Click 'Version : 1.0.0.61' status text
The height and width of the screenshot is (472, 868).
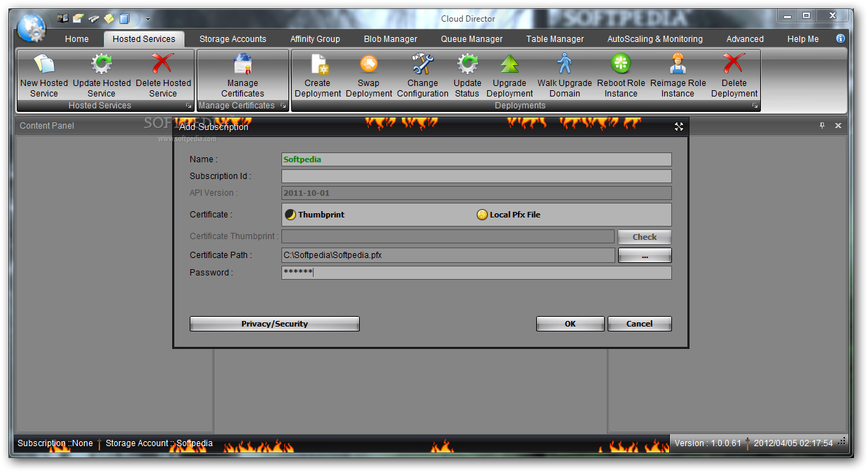(x=707, y=443)
